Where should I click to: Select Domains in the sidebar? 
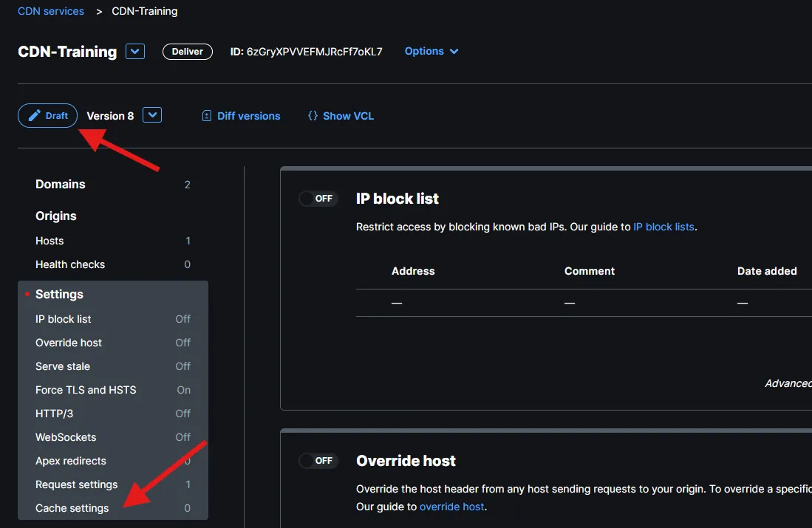[61, 185]
